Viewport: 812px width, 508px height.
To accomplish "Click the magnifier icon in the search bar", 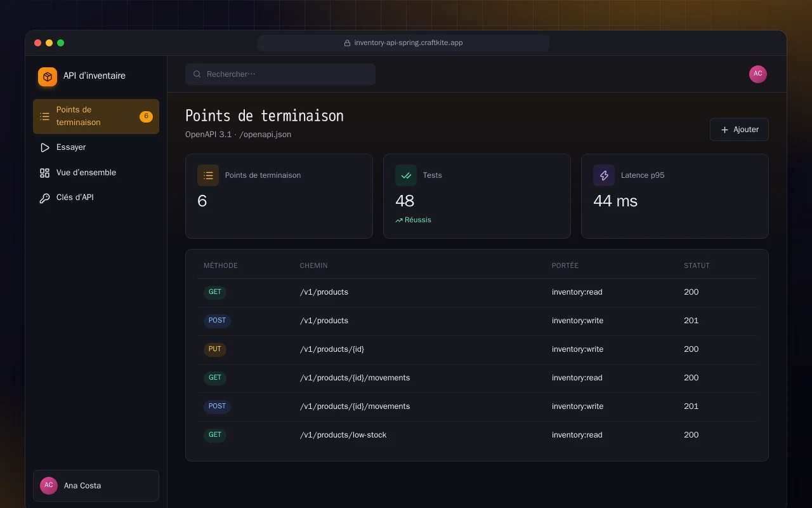I will pos(197,74).
